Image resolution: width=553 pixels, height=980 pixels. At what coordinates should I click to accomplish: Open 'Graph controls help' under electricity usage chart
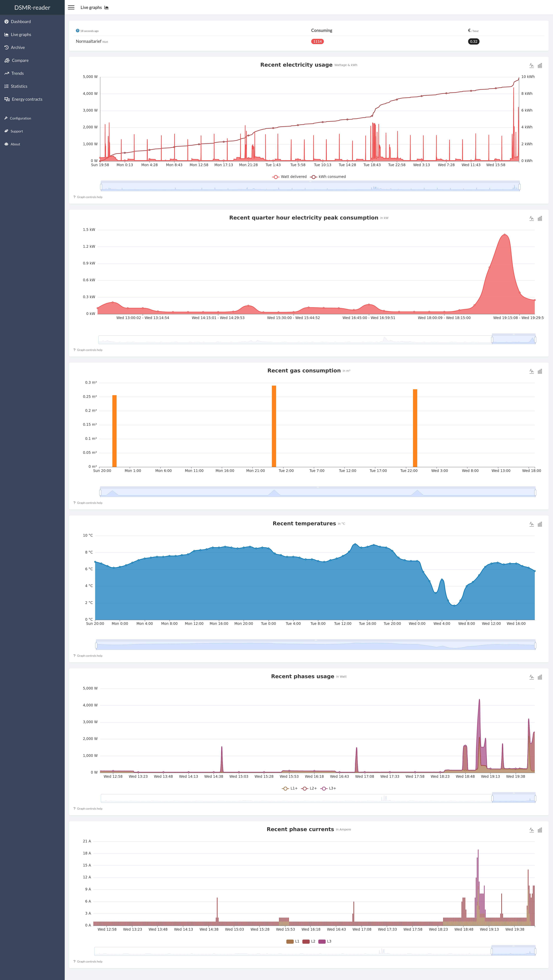pyautogui.click(x=88, y=197)
